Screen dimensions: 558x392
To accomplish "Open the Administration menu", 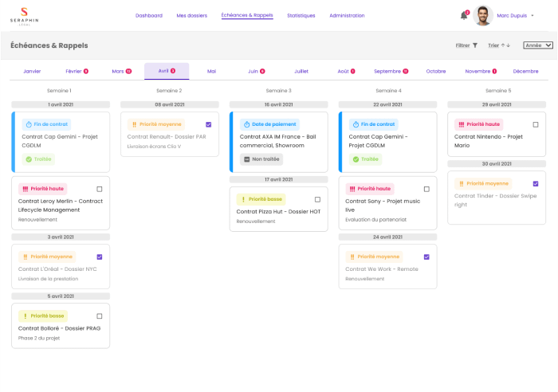I will [x=347, y=16].
